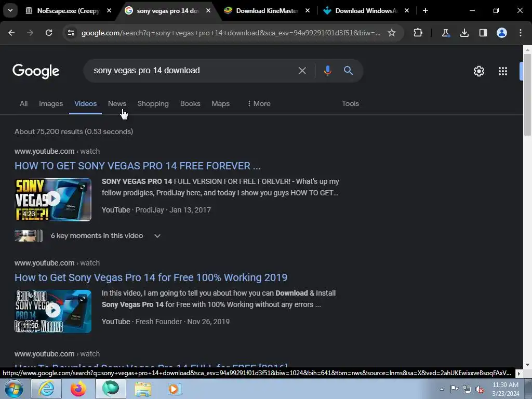Image resolution: width=532 pixels, height=399 pixels.
Task: Open Chrome three-dot menu
Action: 521,33
